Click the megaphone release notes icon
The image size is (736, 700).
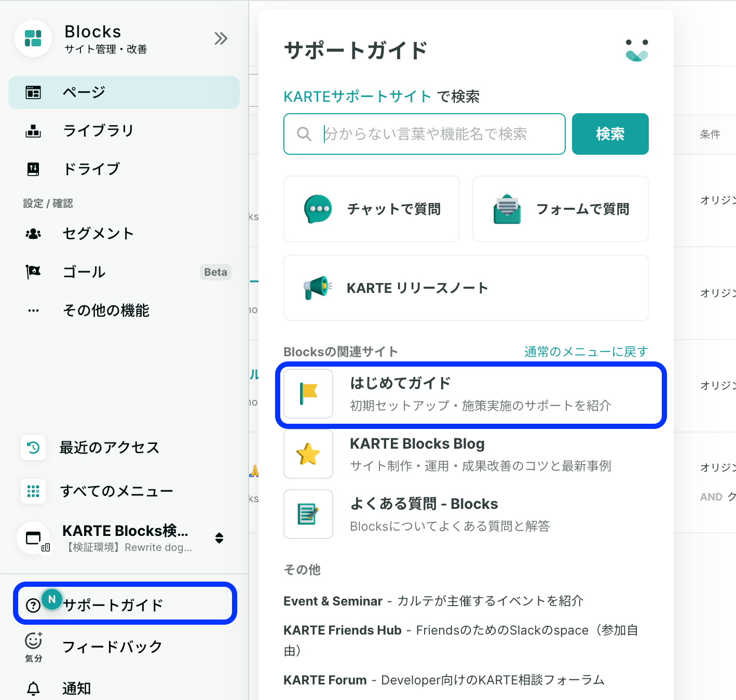coord(318,288)
